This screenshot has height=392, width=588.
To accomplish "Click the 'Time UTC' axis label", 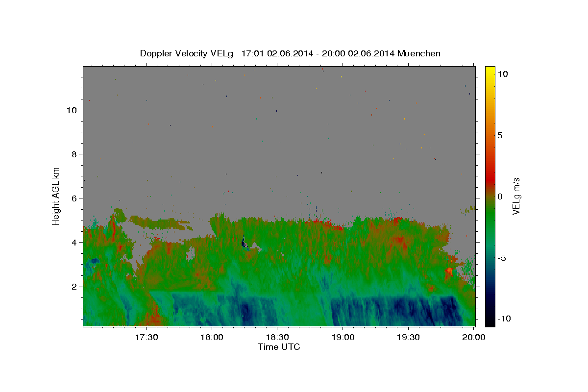I will [279, 347].
